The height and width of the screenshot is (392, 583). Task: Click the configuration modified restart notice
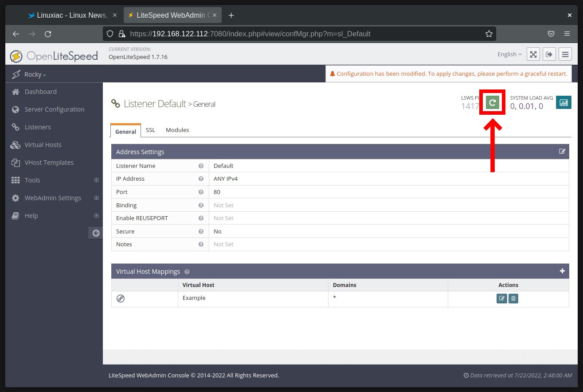click(x=448, y=74)
